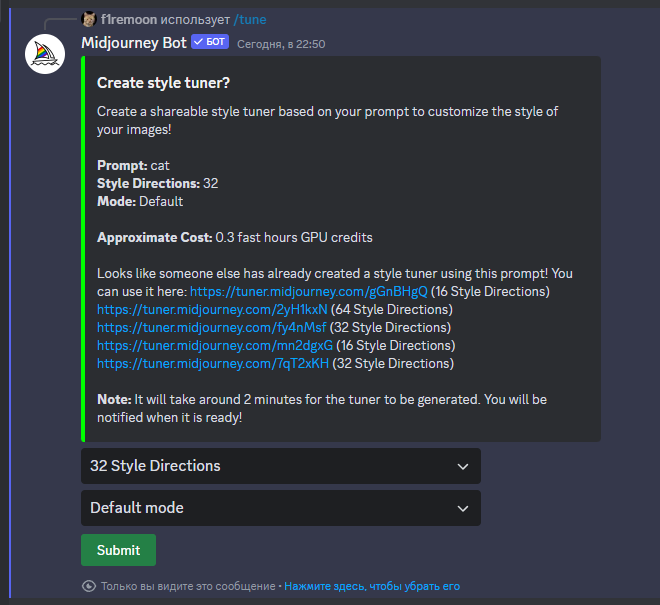Click the f1remoon username

pos(129,19)
